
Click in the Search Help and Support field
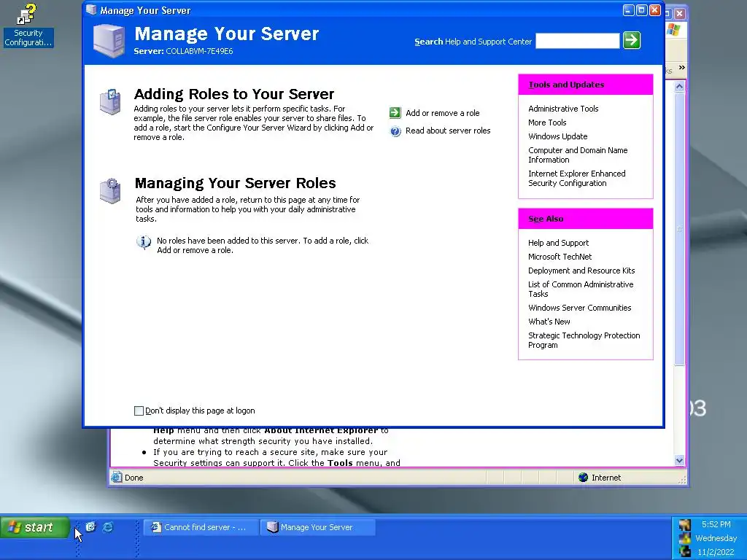tap(578, 41)
